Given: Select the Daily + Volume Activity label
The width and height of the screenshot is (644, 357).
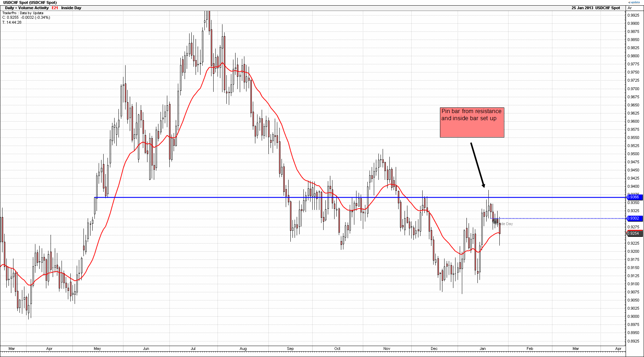Looking at the screenshot, I should tap(27, 8).
